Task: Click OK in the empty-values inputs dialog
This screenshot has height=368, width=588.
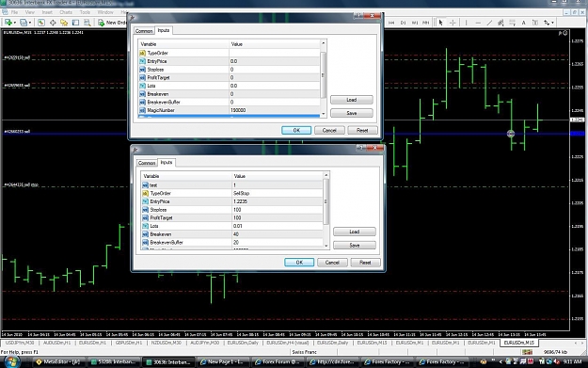Action: click(296, 130)
